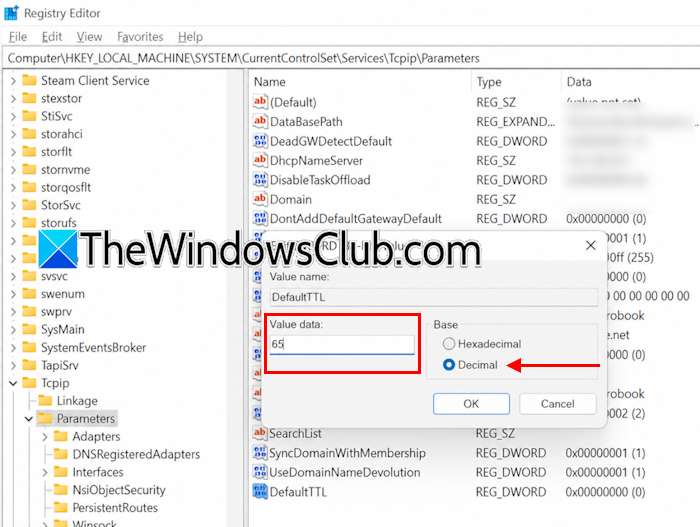Screen dimensions: 700x527
Task: Click the SyncDomainWithMembership DWORD icon
Action: [x=260, y=452]
